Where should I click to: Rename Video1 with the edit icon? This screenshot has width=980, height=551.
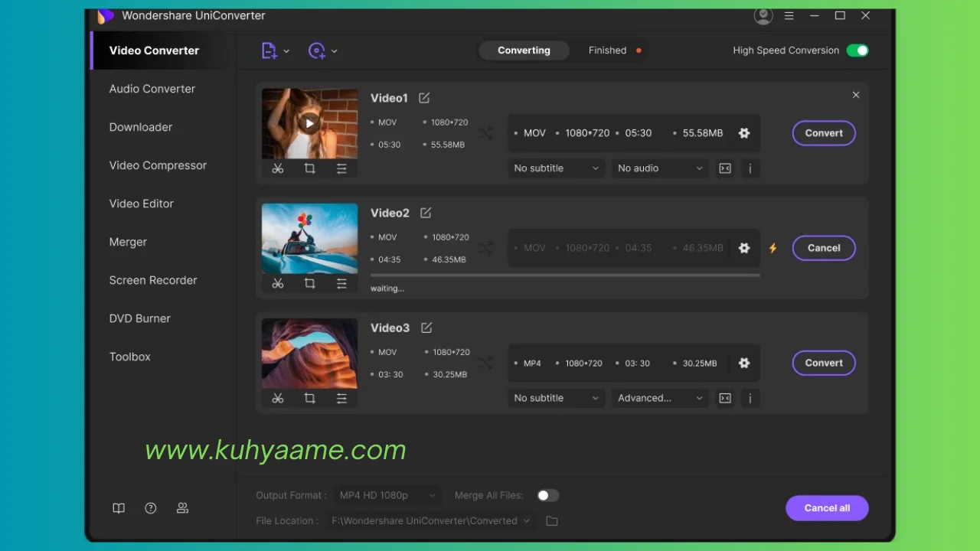[424, 98]
